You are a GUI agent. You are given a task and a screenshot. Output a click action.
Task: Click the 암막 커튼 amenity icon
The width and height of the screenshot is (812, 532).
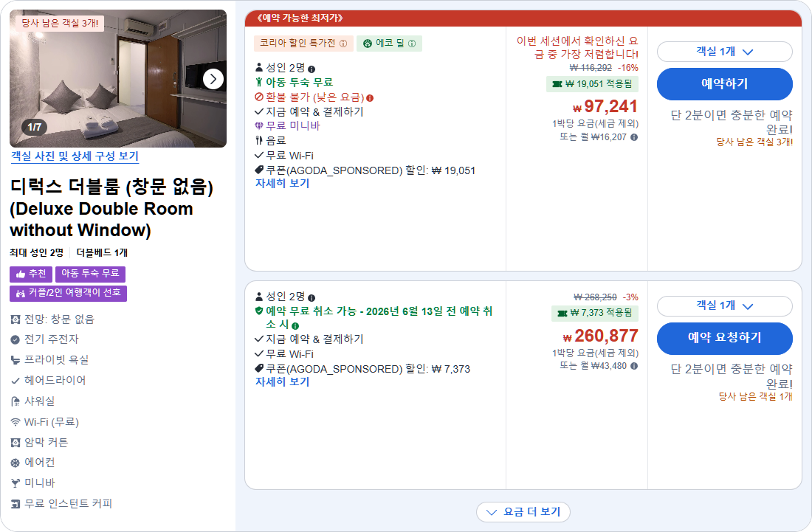pos(16,443)
